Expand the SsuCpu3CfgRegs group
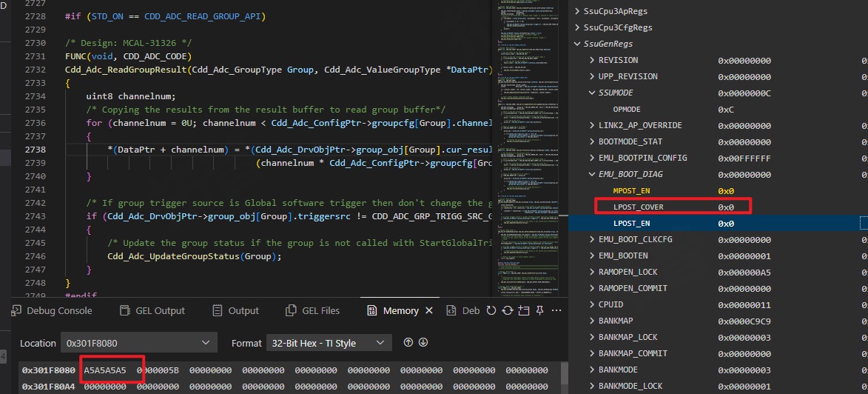The image size is (868, 394). (x=578, y=27)
